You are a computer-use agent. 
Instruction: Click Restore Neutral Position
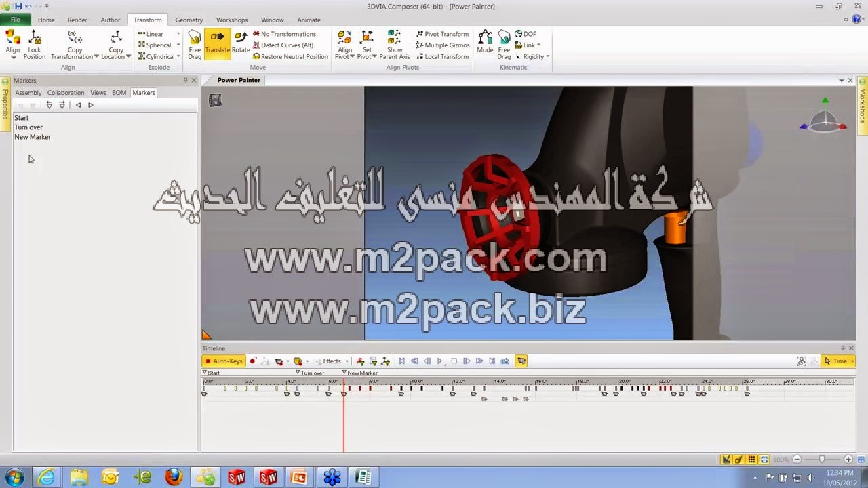(x=290, y=57)
